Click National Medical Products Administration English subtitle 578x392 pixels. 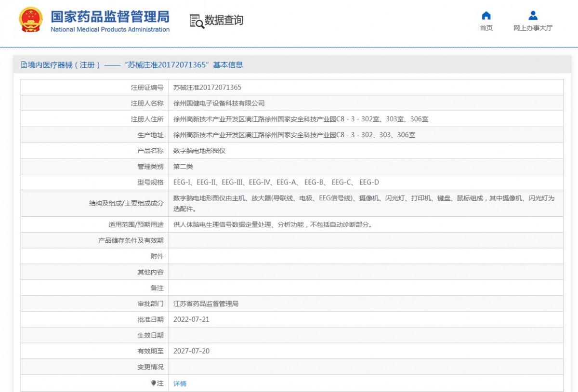click(110, 29)
